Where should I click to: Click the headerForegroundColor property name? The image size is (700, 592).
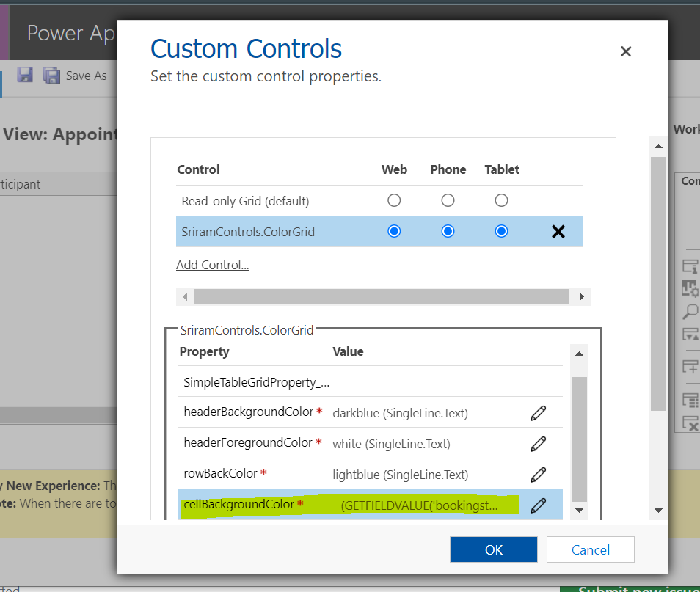[248, 442]
